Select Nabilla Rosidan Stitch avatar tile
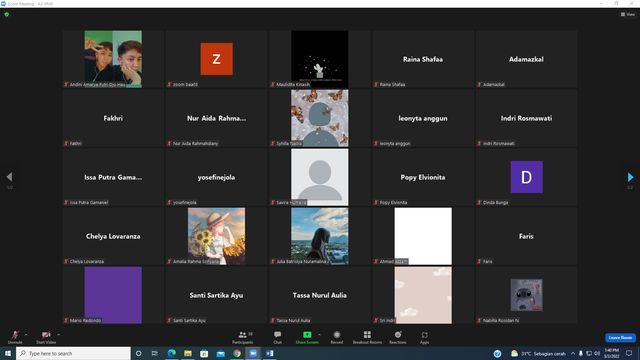640x360 pixels. tap(526, 295)
